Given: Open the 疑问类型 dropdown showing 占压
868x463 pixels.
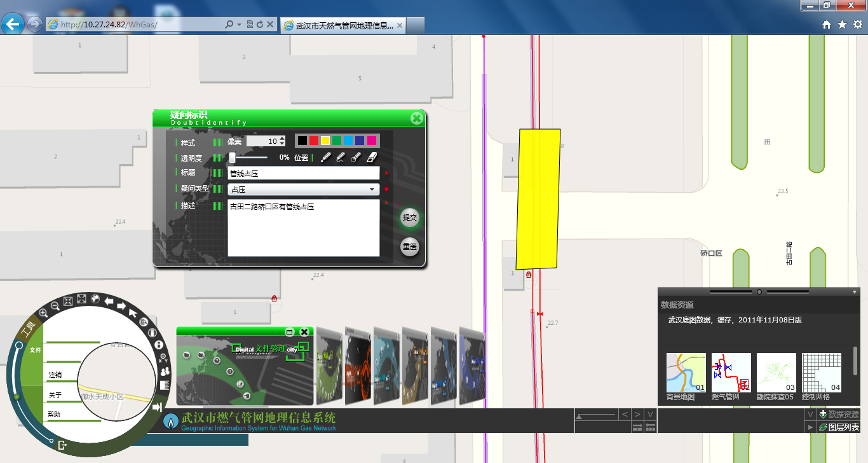Looking at the screenshot, I should pyautogui.click(x=303, y=190).
